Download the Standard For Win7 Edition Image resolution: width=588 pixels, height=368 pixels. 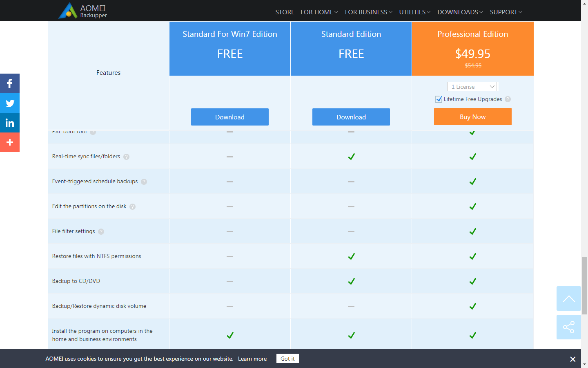230,117
